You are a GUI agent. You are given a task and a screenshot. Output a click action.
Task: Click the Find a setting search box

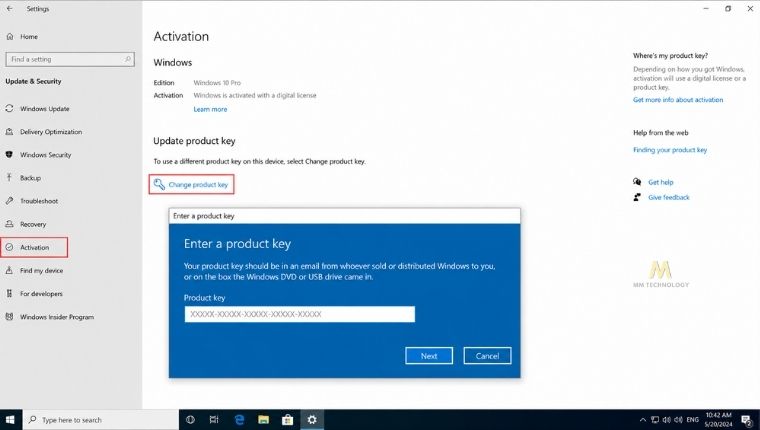(70, 59)
